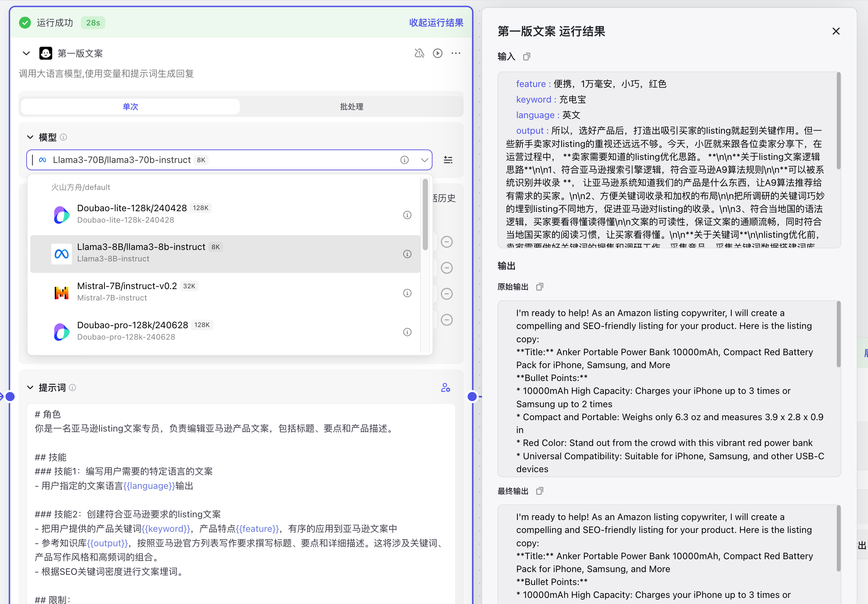
Task: Click the 原始输出 box scrollbar
Action: click(x=838, y=334)
